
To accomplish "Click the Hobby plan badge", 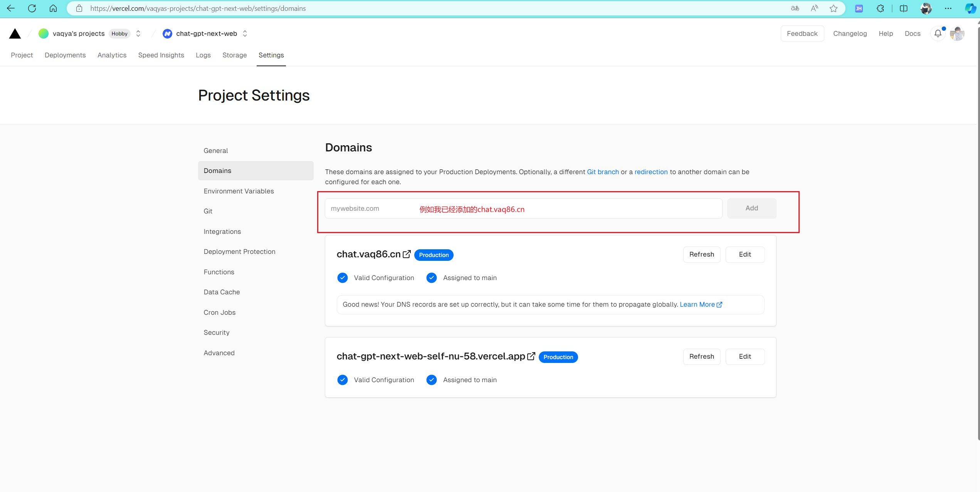I will [x=119, y=34].
